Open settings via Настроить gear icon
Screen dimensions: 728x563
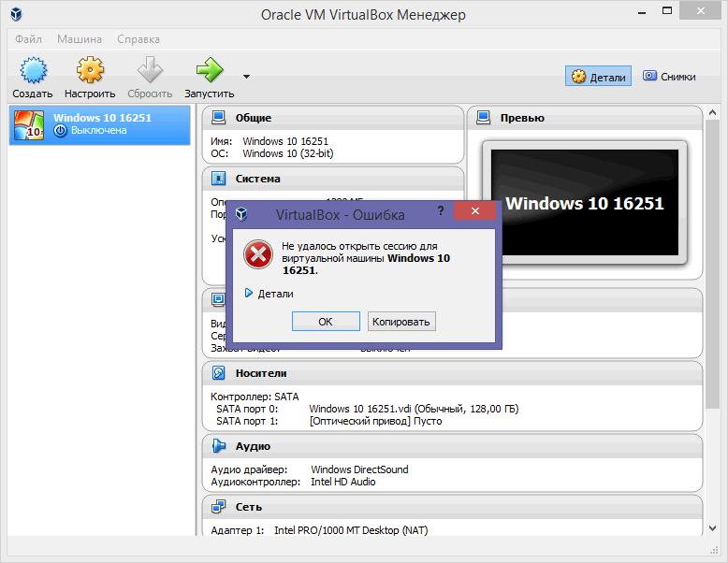pyautogui.click(x=90, y=70)
